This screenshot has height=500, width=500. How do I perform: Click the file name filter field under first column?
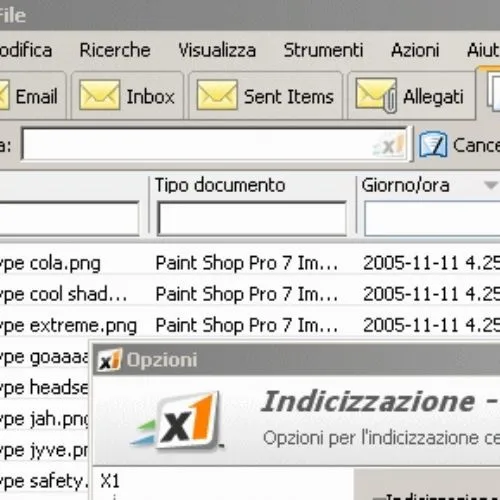point(69,218)
